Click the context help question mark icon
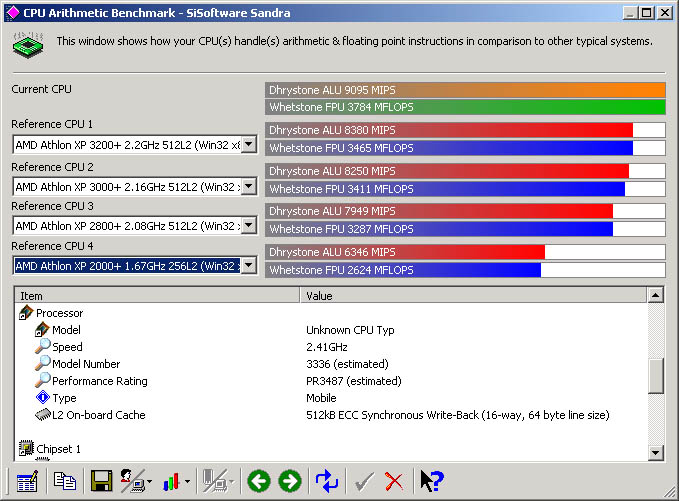Viewport: 679px width, 501px height. [432, 481]
